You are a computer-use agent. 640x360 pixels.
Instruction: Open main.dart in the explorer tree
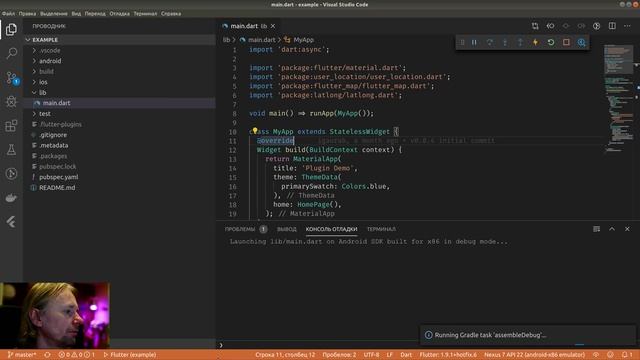(56, 103)
